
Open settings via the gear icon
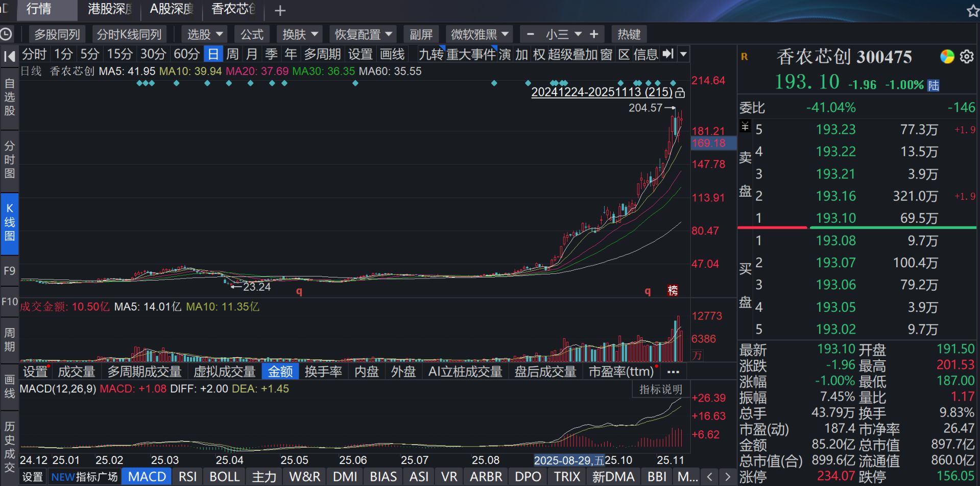[967, 56]
